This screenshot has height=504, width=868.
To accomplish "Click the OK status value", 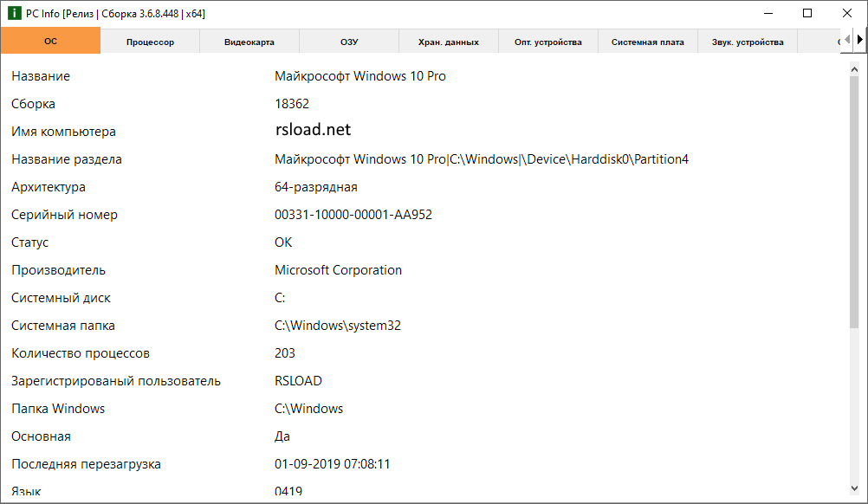I will click(283, 242).
